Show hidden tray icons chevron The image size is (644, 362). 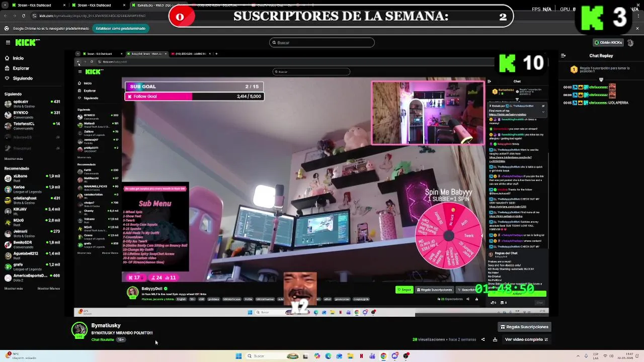pos(578,356)
